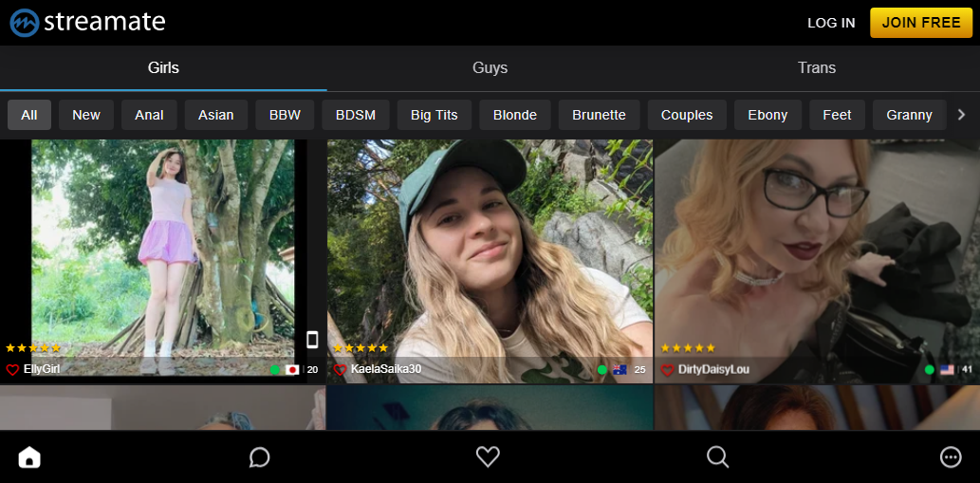Screen dimensions: 980x483
Task: Select the Couples category filter
Action: [687, 115]
